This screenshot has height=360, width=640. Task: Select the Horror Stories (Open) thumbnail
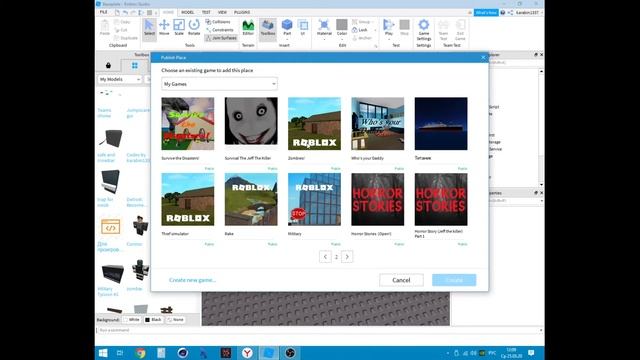(x=378, y=199)
